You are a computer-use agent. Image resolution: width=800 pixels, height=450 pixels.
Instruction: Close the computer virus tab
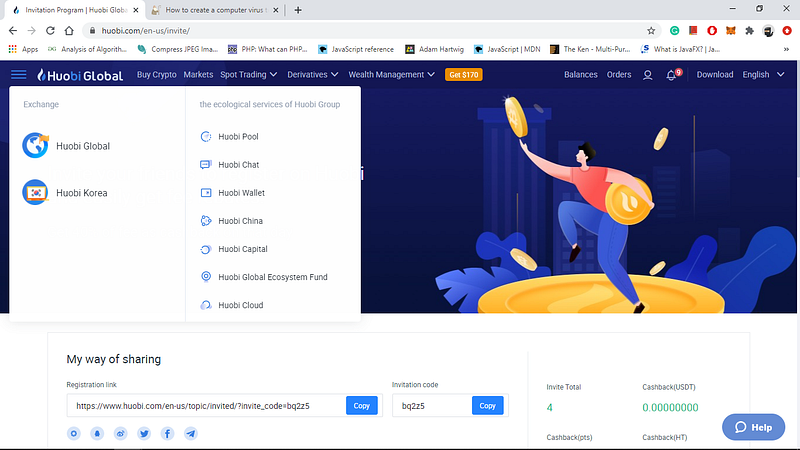pyautogui.click(x=276, y=10)
